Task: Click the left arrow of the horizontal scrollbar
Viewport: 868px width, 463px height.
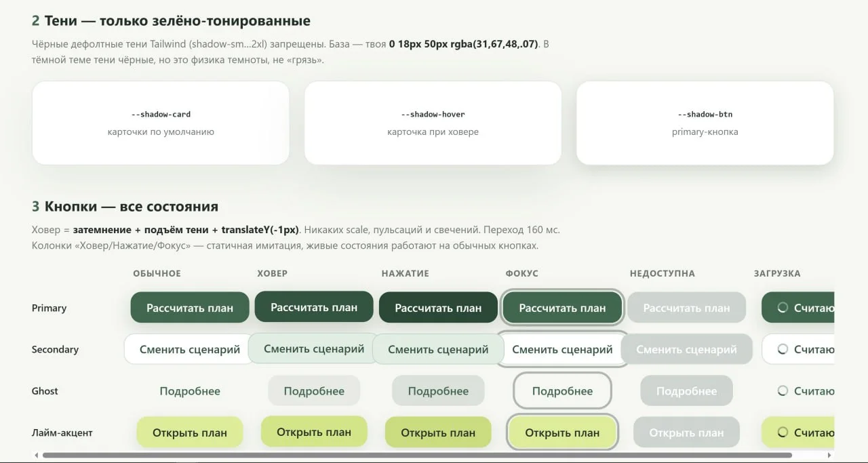Action: (36, 455)
